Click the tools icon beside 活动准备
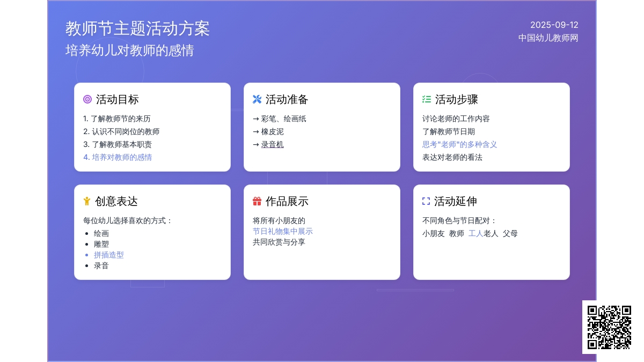The width and height of the screenshot is (644, 362). coord(257,99)
